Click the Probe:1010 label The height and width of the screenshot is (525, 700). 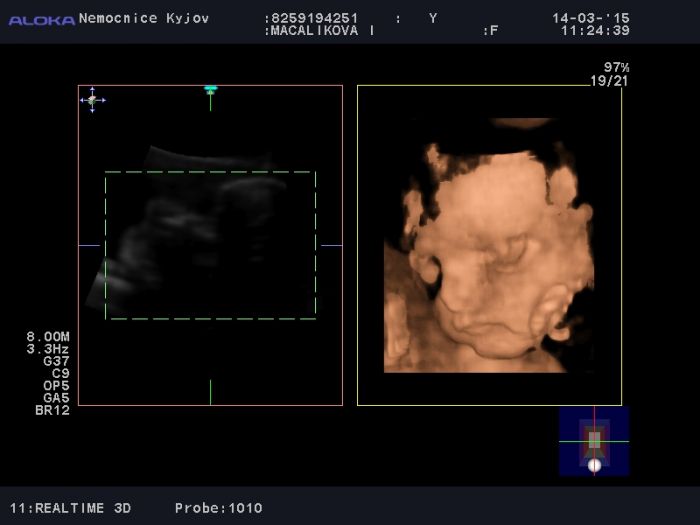(x=218, y=508)
